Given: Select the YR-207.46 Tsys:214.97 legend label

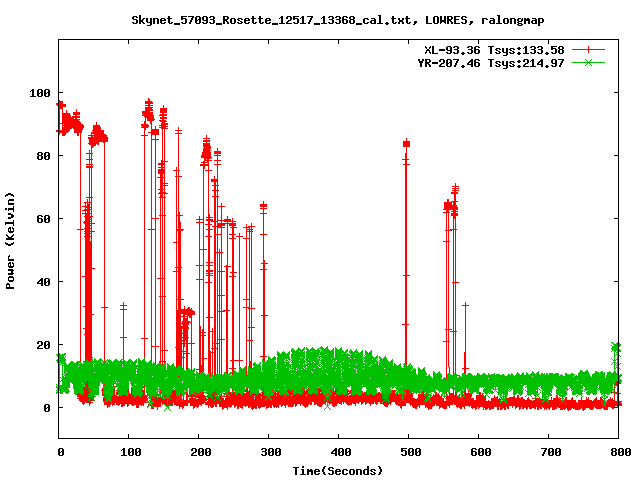Looking at the screenshot, I should coord(491,63).
